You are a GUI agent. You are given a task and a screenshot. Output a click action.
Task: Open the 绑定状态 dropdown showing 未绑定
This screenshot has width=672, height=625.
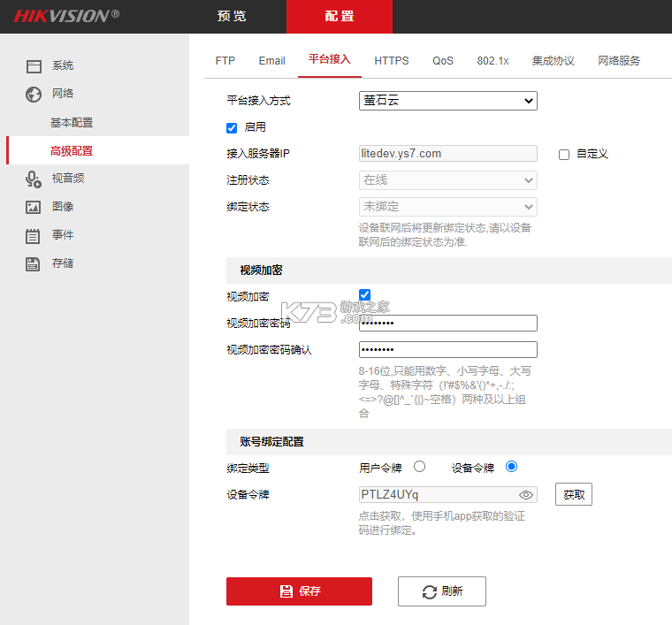click(448, 207)
